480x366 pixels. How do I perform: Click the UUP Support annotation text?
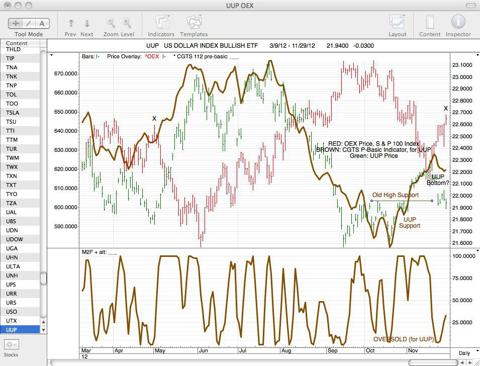[410, 222]
